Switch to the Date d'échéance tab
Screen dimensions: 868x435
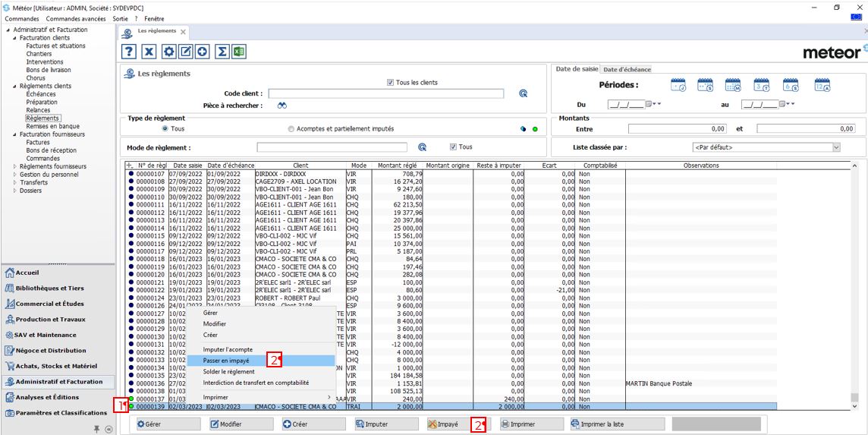(x=627, y=69)
